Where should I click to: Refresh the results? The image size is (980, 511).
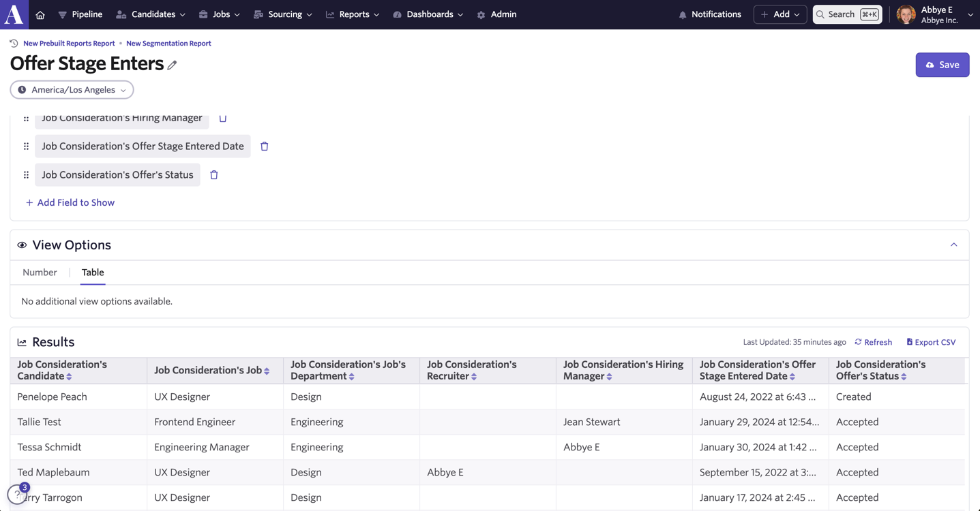pos(874,342)
